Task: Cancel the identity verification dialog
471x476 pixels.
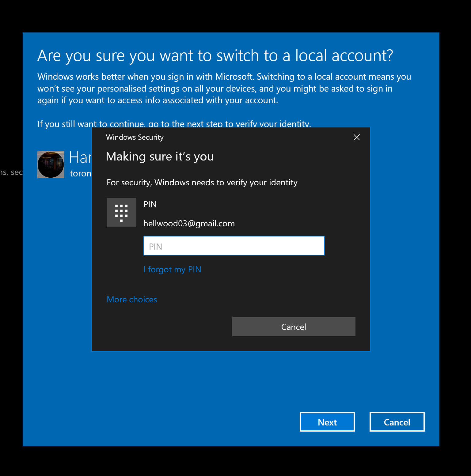Action: click(294, 327)
